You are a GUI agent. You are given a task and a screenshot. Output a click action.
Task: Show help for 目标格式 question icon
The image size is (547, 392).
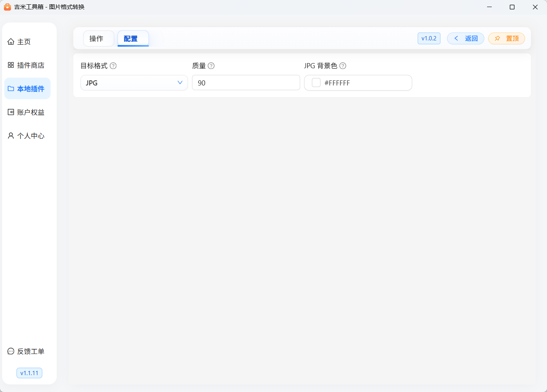(113, 66)
